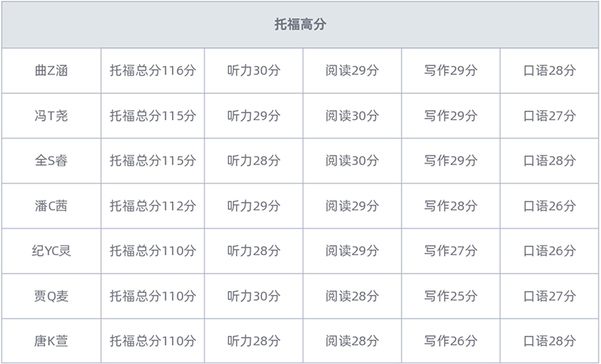Click 曲Z涵's 听力30分 cell
The image size is (601, 364).
[x=254, y=71]
